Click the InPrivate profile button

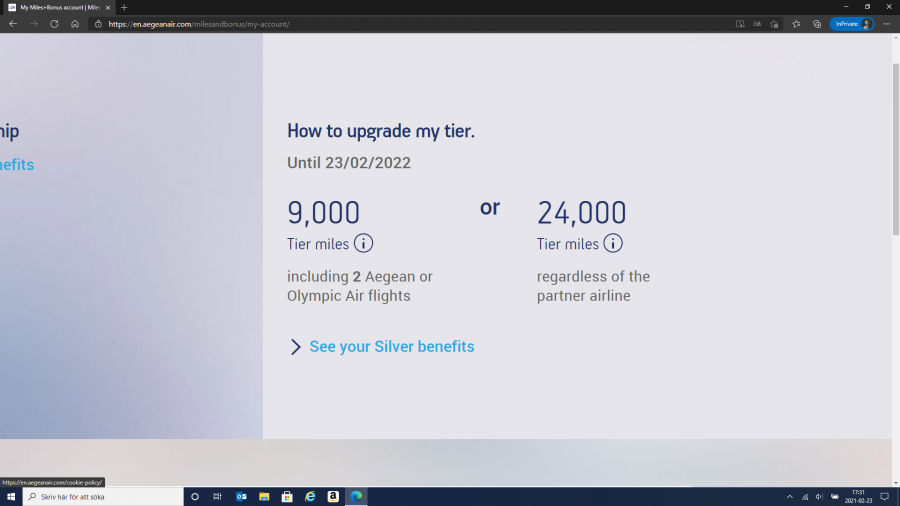[851, 24]
